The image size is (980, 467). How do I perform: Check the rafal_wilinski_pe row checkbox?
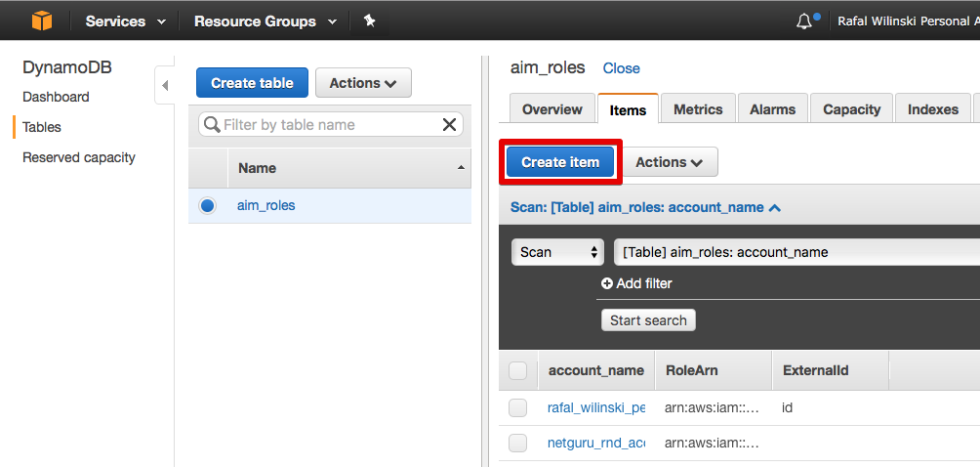517,408
